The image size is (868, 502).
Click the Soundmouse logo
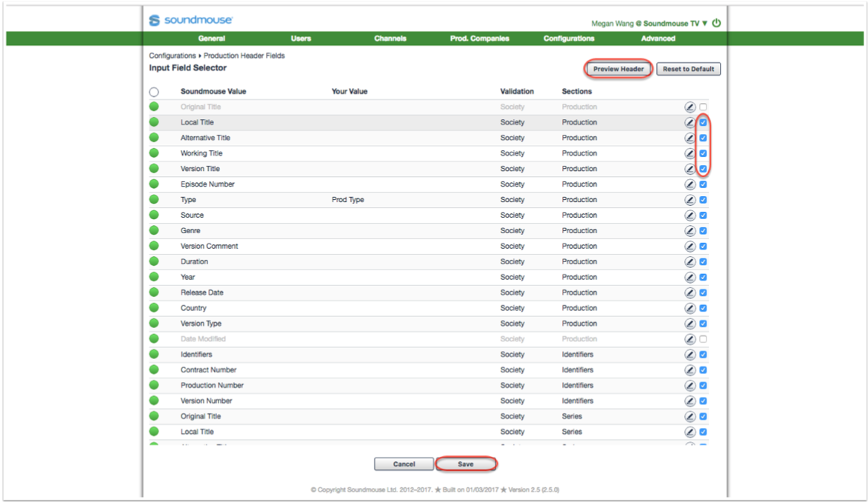point(191,20)
